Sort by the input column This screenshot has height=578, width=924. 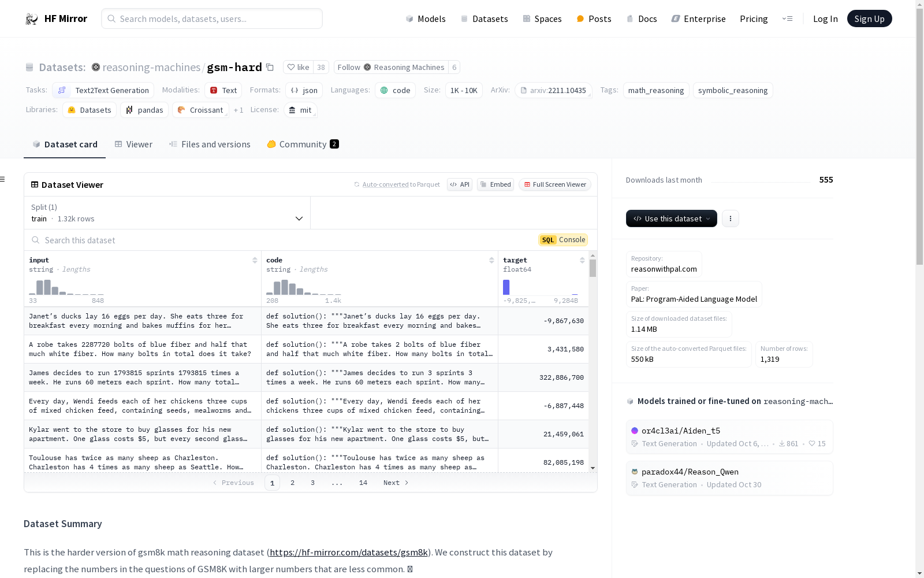click(x=255, y=260)
